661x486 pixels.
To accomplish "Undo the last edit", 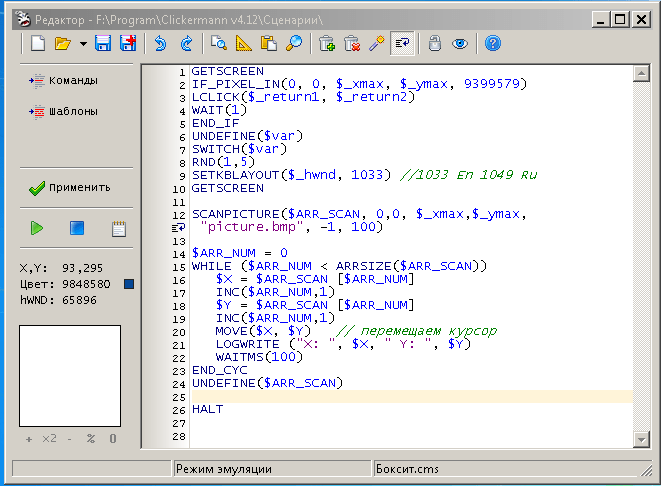I will click(161, 43).
